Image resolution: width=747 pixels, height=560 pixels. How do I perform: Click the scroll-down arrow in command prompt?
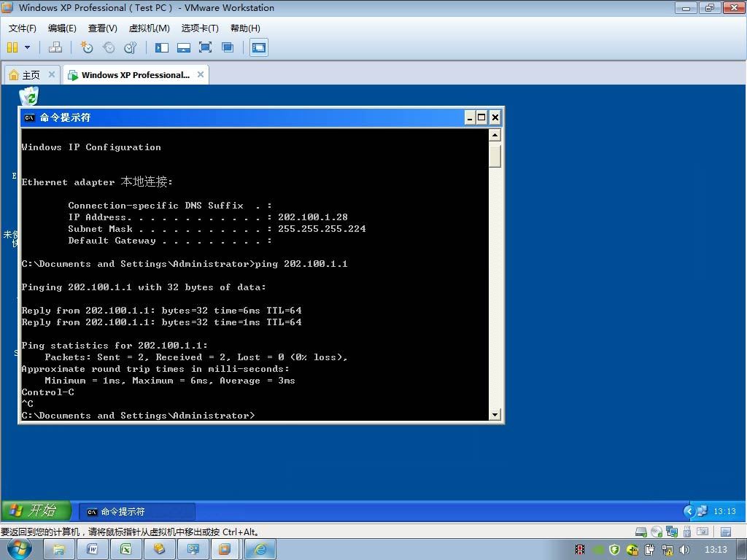click(495, 414)
